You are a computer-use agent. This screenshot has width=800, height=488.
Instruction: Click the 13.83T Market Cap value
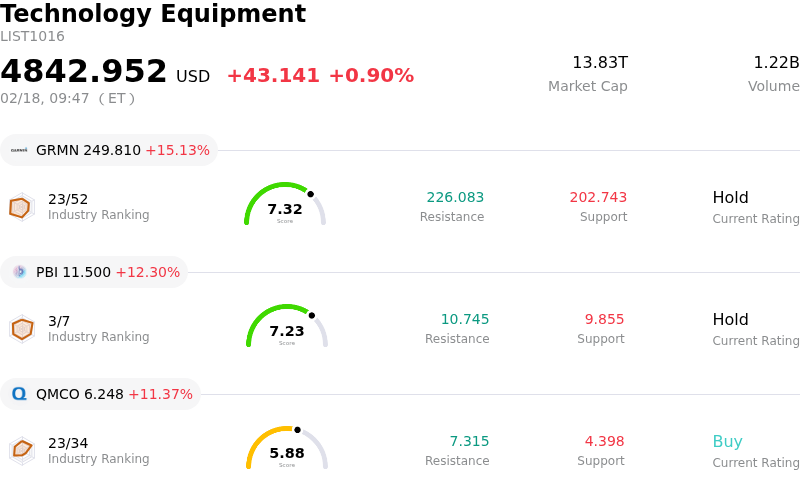599,63
